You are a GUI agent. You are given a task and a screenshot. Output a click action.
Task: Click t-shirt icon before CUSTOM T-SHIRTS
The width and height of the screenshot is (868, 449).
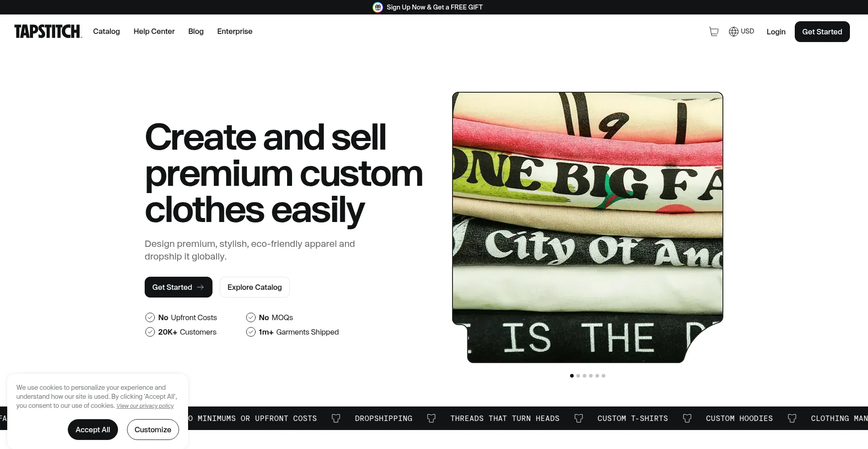(x=579, y=418)
